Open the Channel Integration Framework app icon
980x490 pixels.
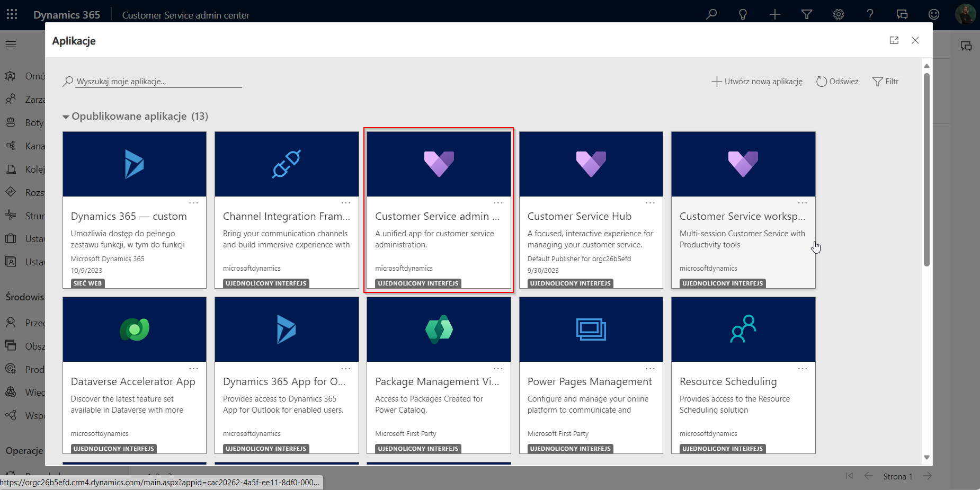[x=287, y=164]
